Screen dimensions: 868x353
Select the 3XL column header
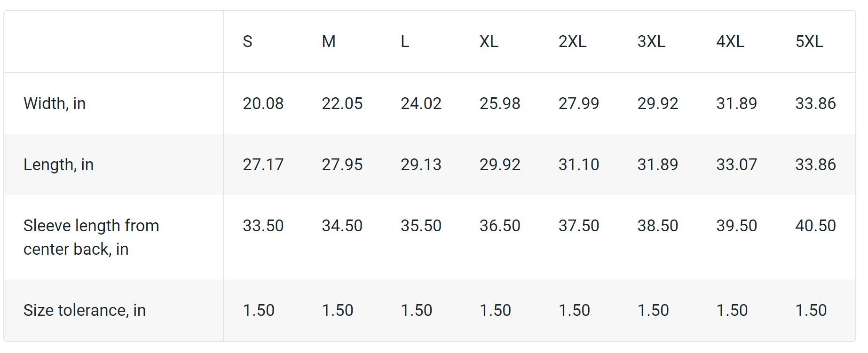[x=651, y=42]
